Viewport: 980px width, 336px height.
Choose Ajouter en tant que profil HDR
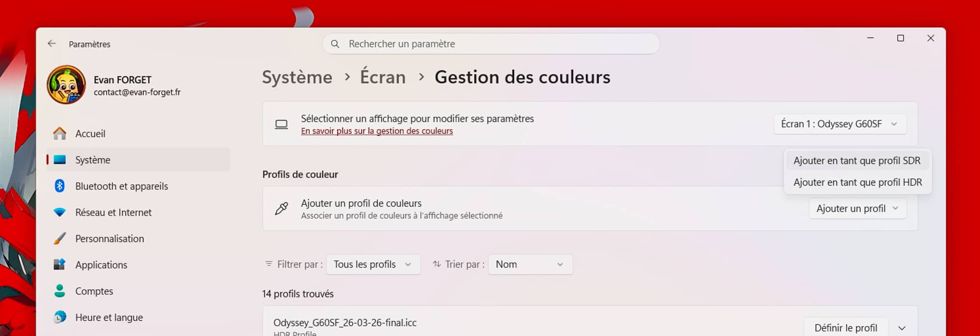[857, 182]
